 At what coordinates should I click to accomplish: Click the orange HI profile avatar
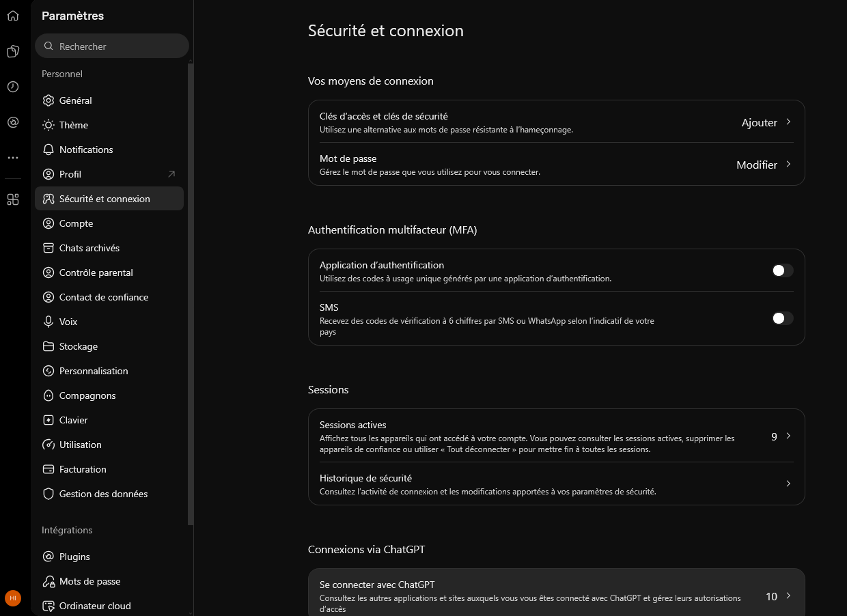tap(12, 598)
